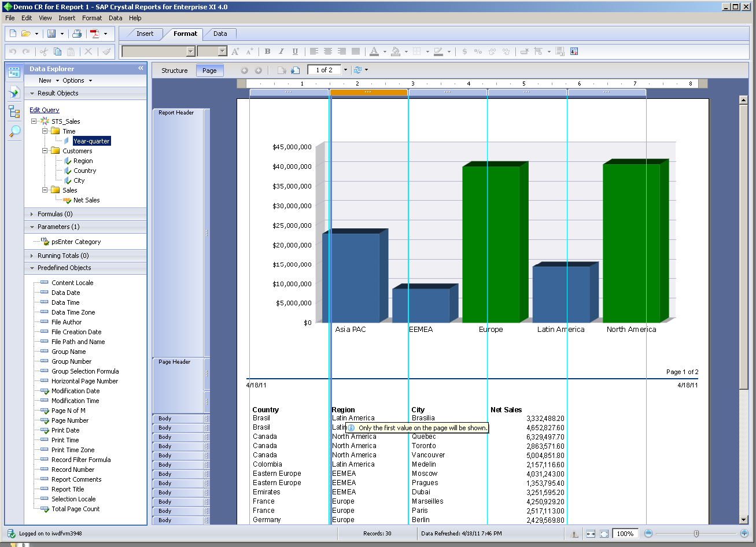Justify text alignment
This screenshot has width=756, height=547.
tap(356, 51)
